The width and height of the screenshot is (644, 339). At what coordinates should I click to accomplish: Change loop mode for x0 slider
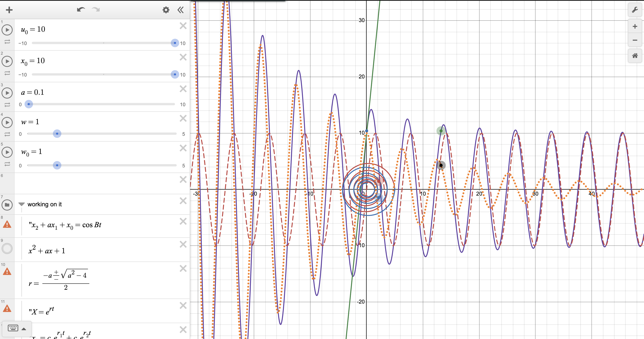7,73
